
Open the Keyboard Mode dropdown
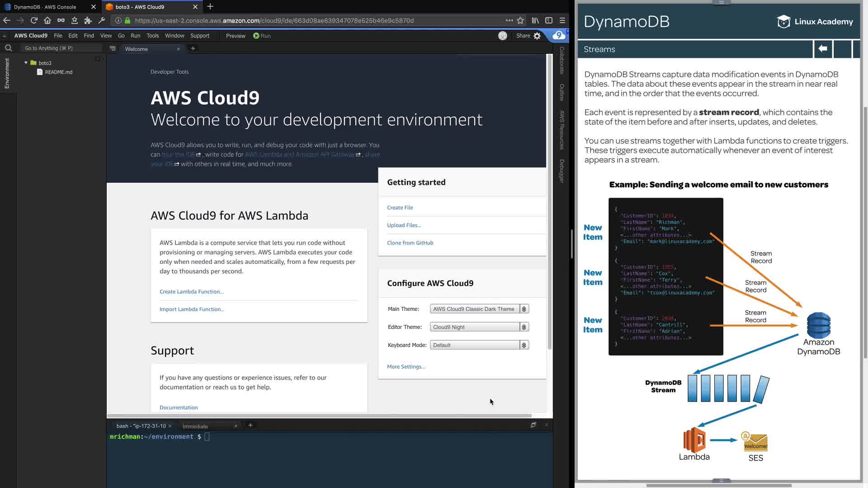coord(479,345)
